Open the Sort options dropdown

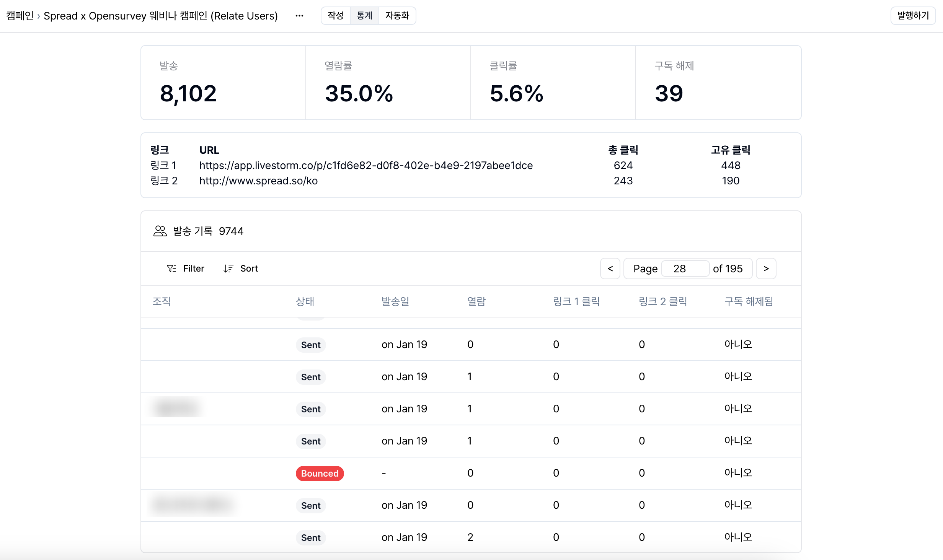(249, 268)
